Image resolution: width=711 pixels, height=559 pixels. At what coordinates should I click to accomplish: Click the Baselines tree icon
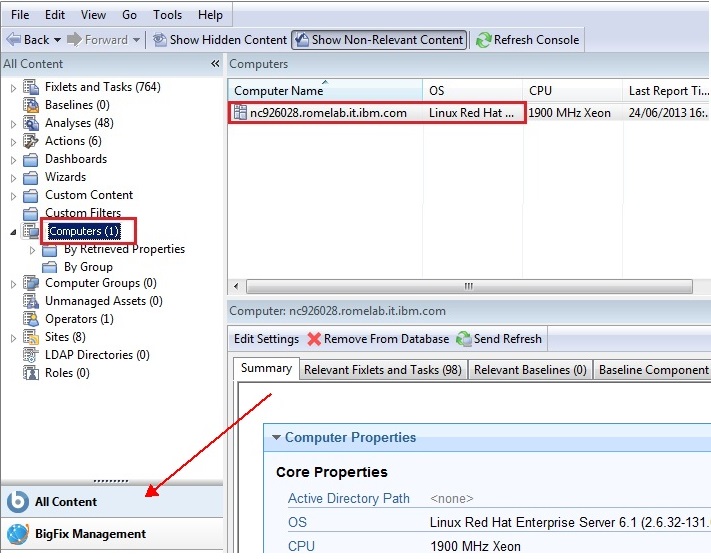point(31,105)
